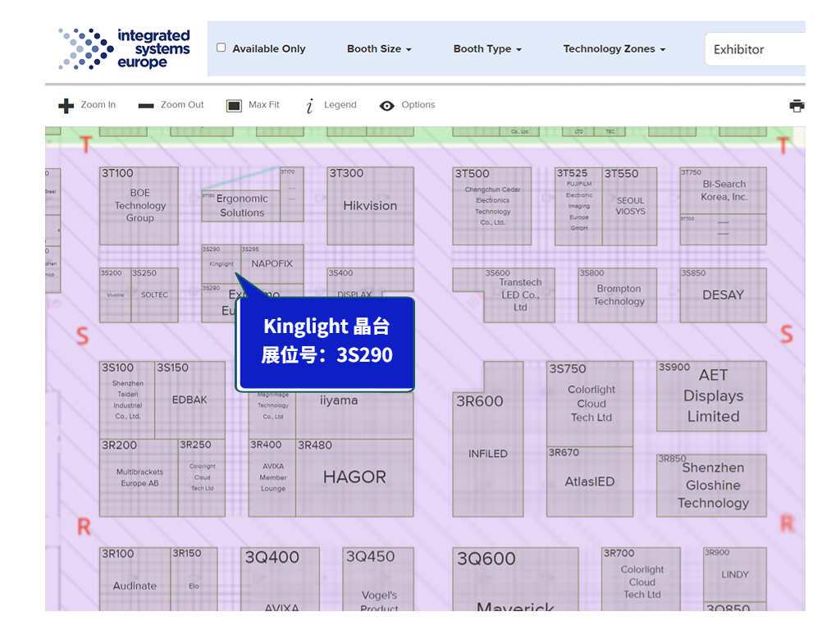Select AET Displays Limited booth
Screen dimensions: 840x630
pyautogui.click(x=712, y=396)
